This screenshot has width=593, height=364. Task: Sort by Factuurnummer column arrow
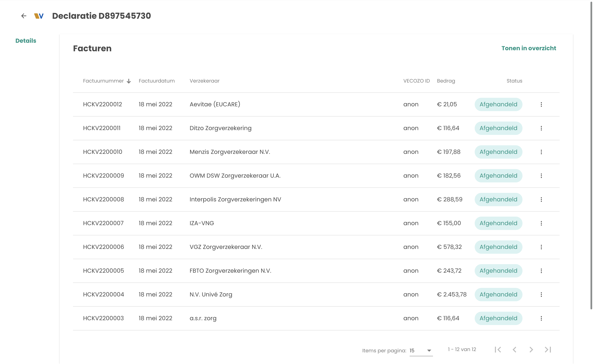(129, 81)
